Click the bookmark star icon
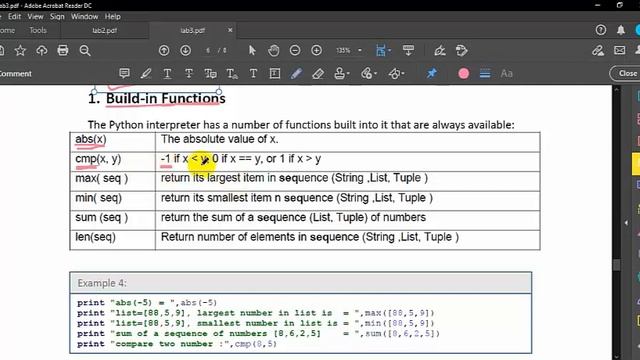The image size is (640, 360). tap(20, 51)
